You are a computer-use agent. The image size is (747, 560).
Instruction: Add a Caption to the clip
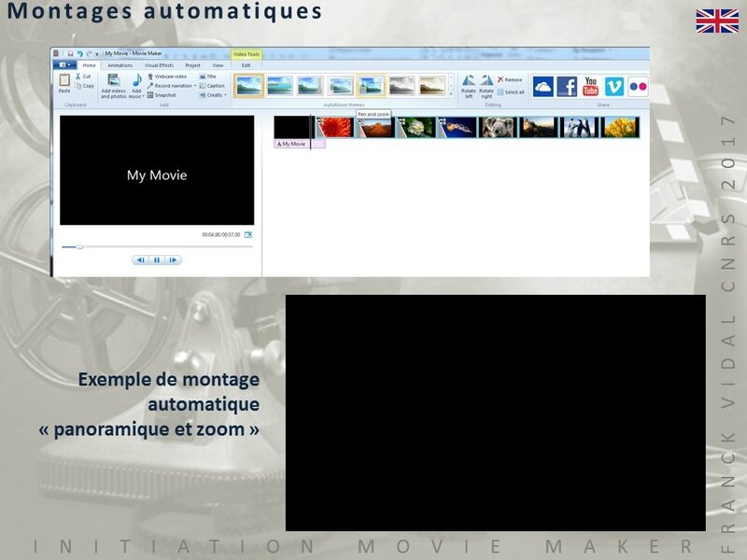point(212,86)
